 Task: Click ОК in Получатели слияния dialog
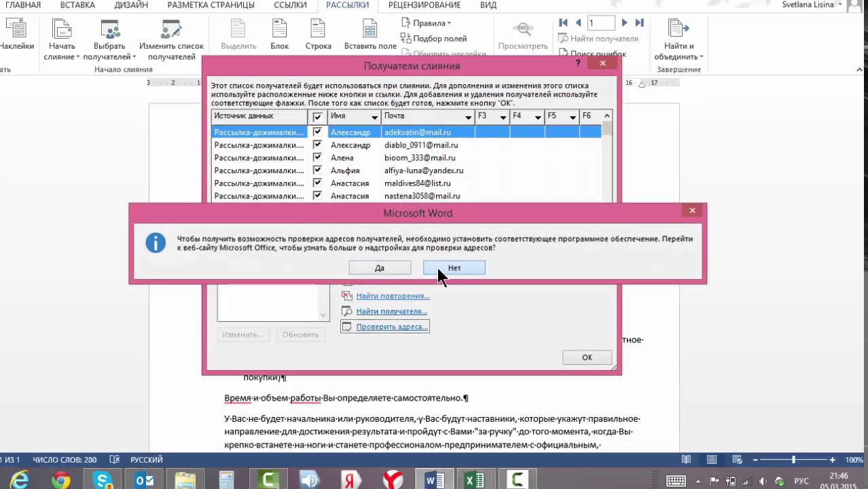(587, 357)
